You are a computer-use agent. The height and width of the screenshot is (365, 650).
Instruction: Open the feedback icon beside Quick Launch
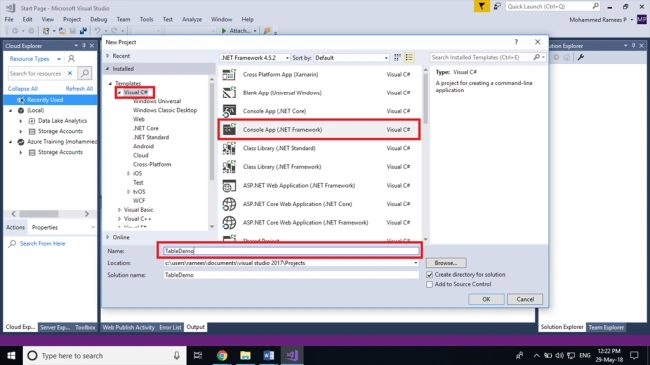[x=497, y=6]
